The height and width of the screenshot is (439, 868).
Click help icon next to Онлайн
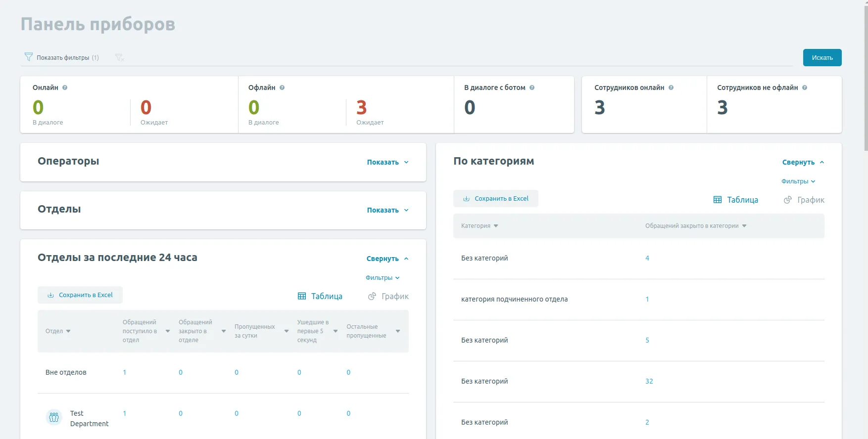tap(65, 88)
